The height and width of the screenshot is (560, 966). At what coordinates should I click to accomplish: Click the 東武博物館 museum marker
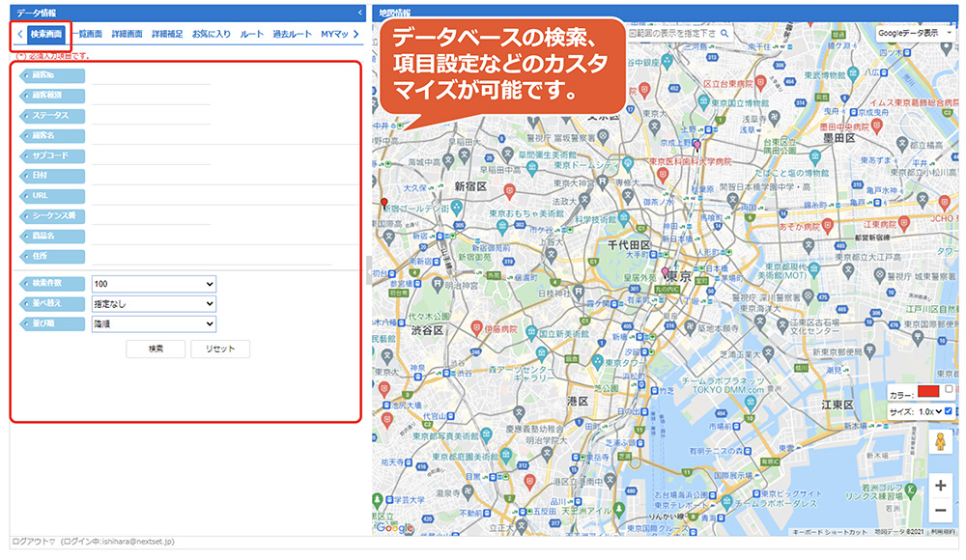pos(853,74)
